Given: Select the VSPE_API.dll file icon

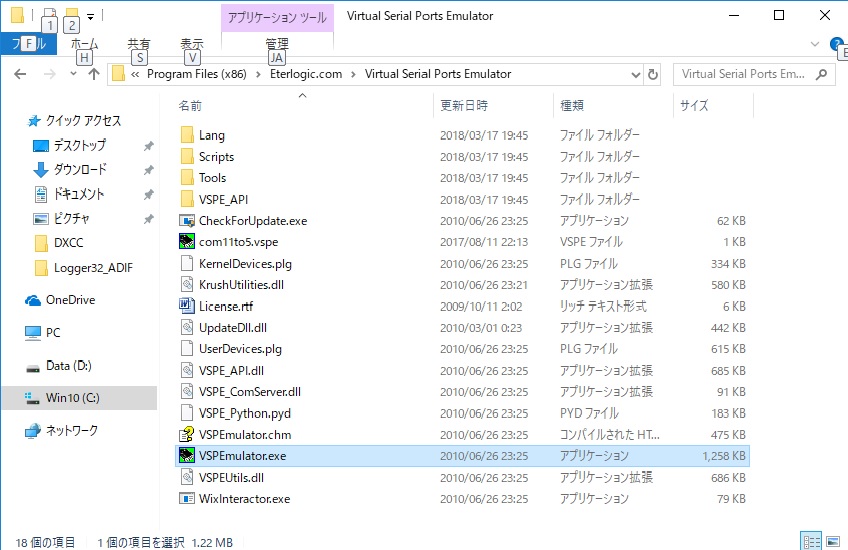Looking at the screenshot, I should (x=187, y=370).
